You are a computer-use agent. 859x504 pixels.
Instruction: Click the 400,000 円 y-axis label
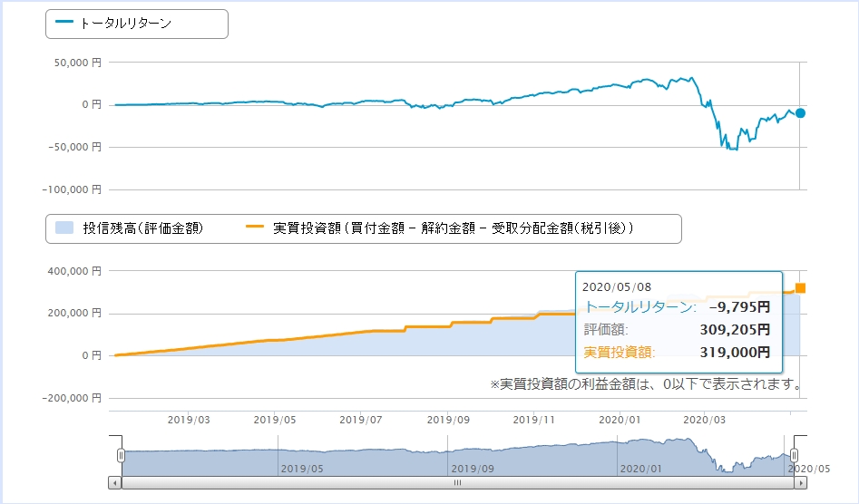coord(74,271)
